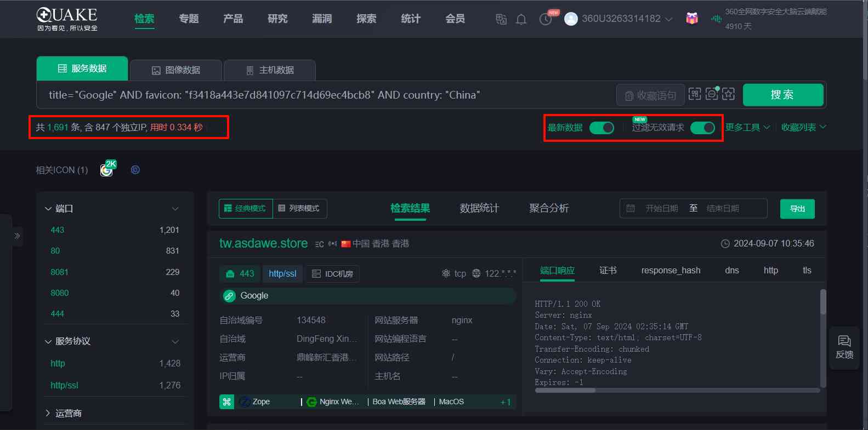Switch to 图像数据 tab
Image resolution: width=868 pixels, height=430 pixels.
tap(176, 70)
